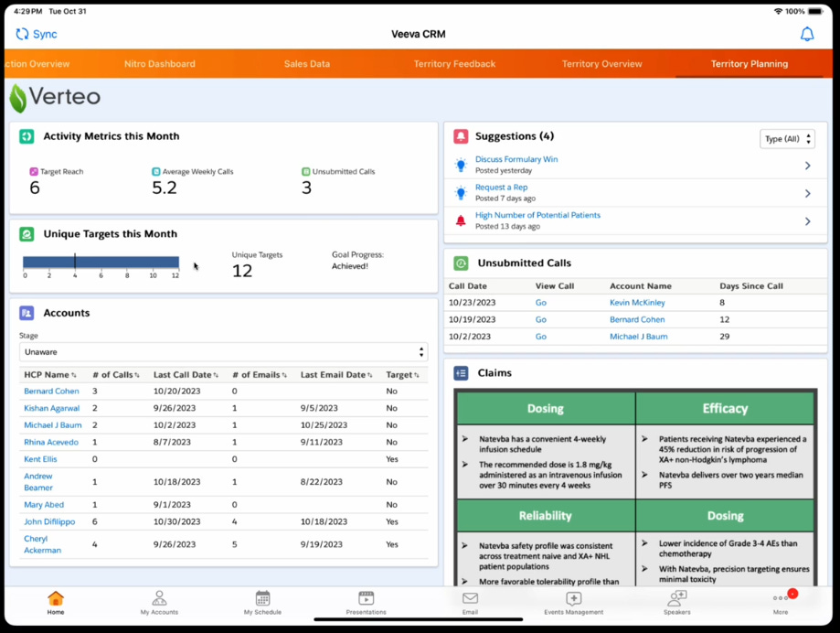
Task: Expand High Number of Potential Patients chevron
Action: click(808, 221)
